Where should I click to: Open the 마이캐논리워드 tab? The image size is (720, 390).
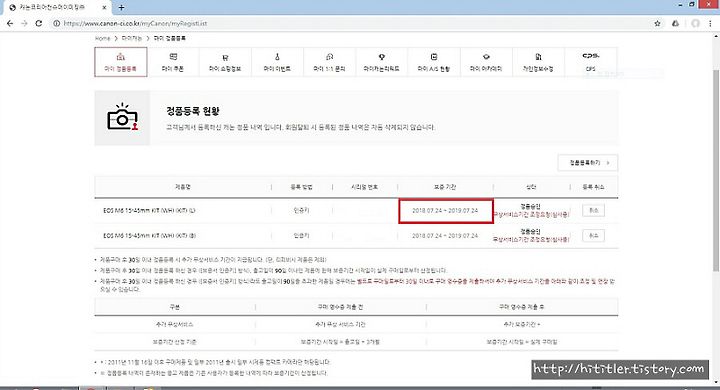[x=382, y=62]
